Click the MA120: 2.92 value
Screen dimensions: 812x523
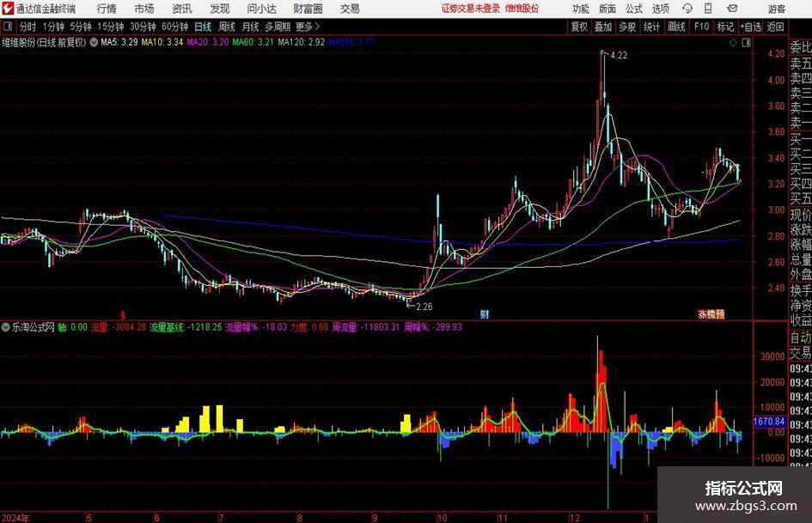(302, 42)
